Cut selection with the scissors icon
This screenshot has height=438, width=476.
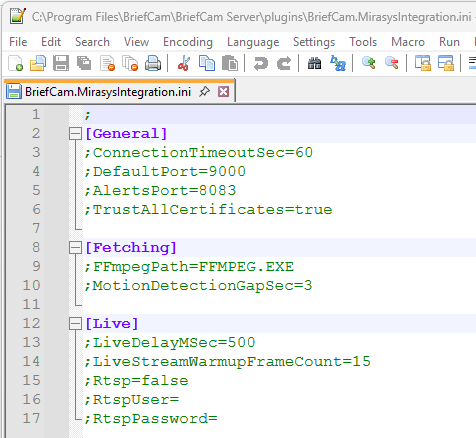click(184, 63)
